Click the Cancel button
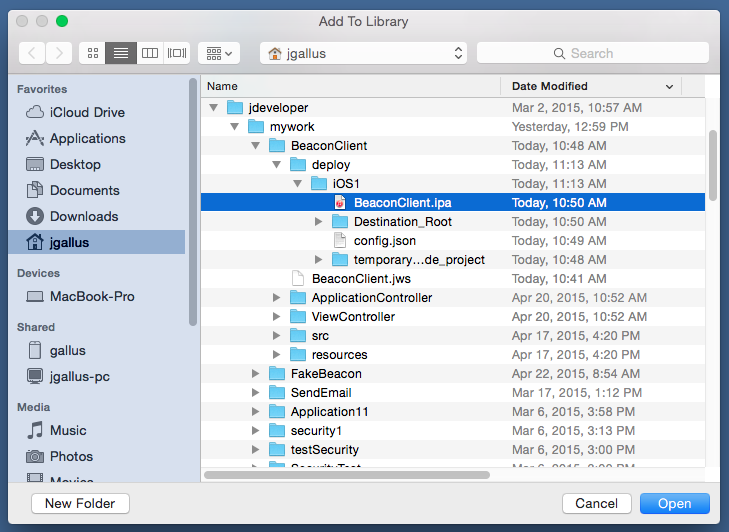This screenshot has width=729, height=532. [x=596, y=503]
